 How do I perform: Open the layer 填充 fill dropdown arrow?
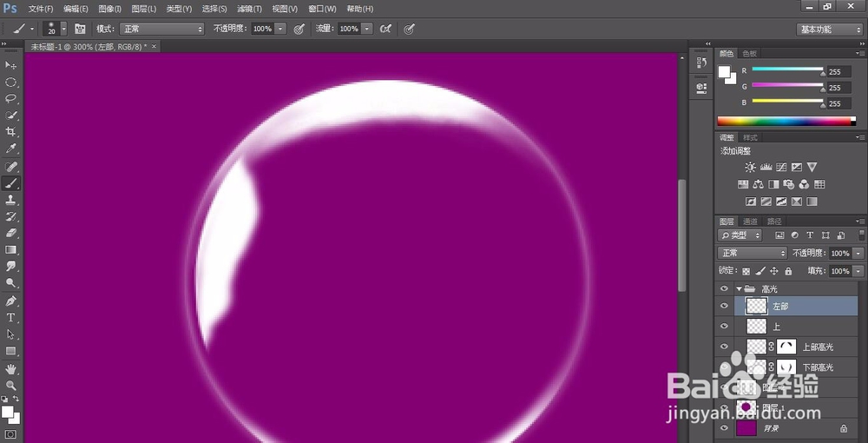point(858,271)
